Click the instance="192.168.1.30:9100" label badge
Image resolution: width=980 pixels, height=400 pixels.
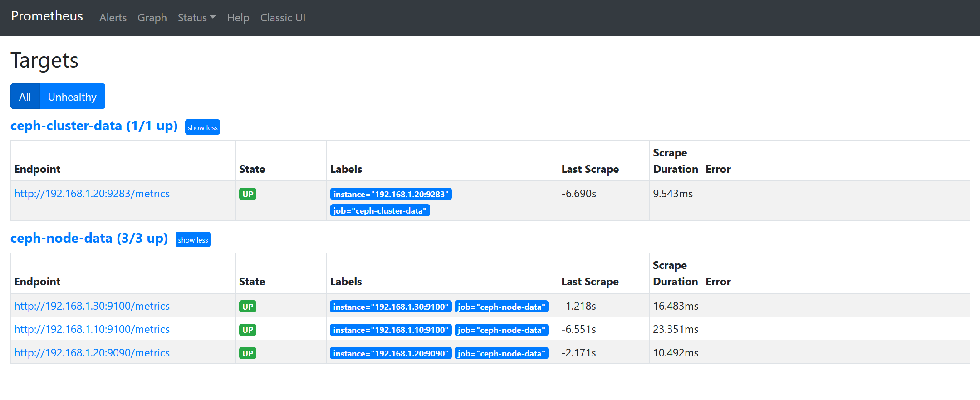tap(391, 307)
